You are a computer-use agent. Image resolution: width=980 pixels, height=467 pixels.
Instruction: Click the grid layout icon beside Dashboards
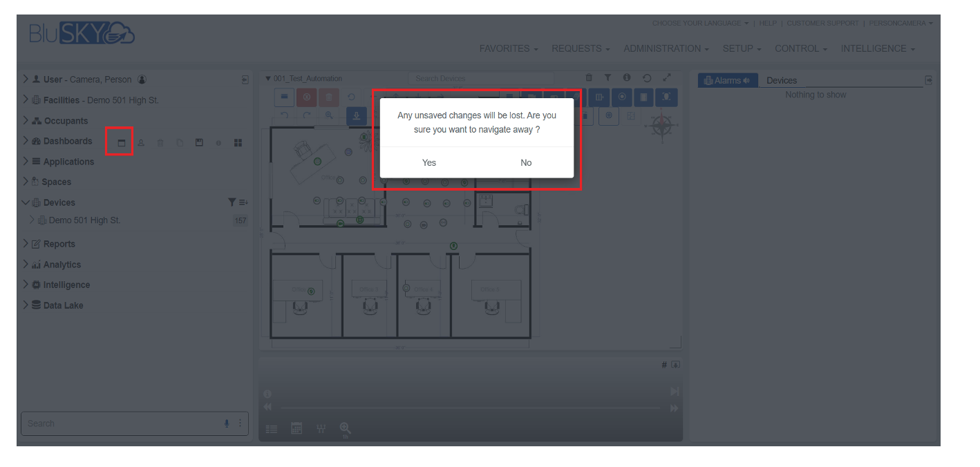point(238,142)
